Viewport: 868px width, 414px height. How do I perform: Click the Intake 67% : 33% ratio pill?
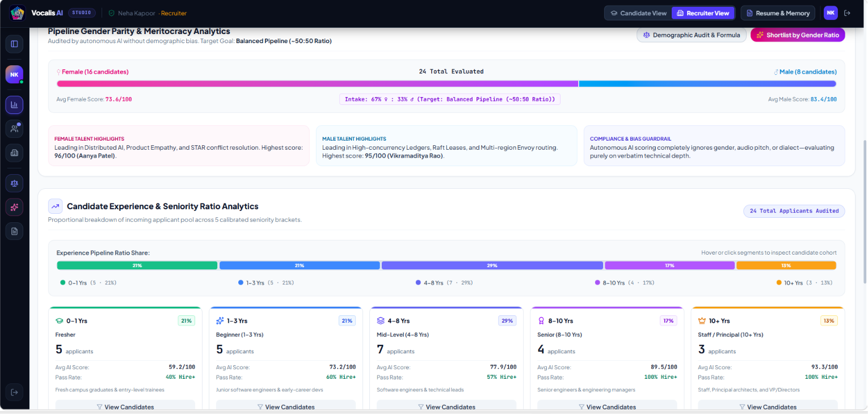tap(450, 99)
